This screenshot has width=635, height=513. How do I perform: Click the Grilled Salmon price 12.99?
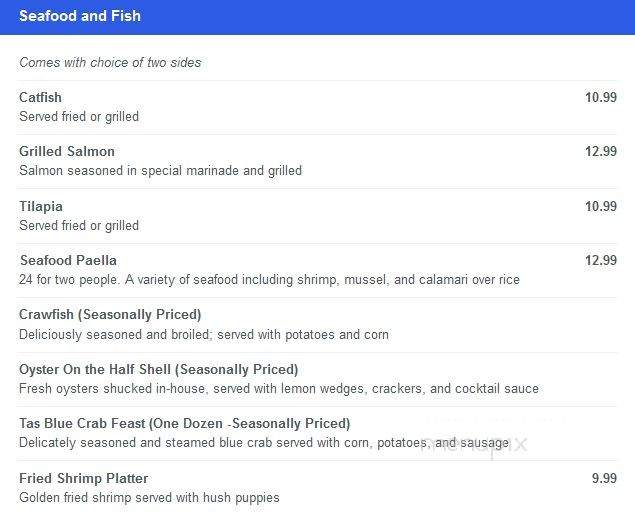601,151
